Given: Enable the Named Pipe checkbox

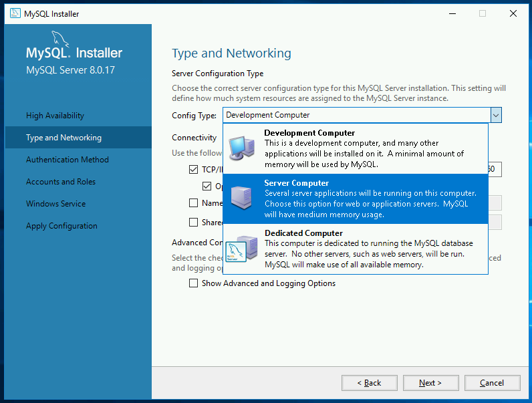Looking at the screenshot, I should pos(193,203).
